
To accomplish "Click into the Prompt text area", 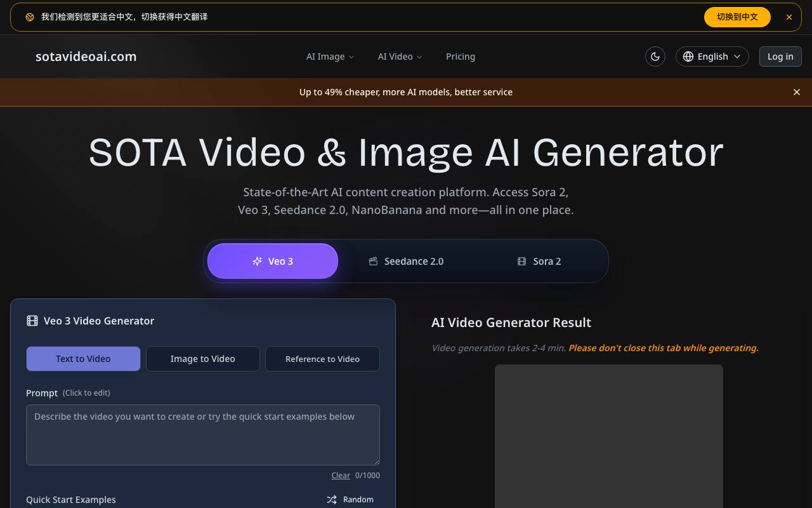I will click(x=203, y=435).
